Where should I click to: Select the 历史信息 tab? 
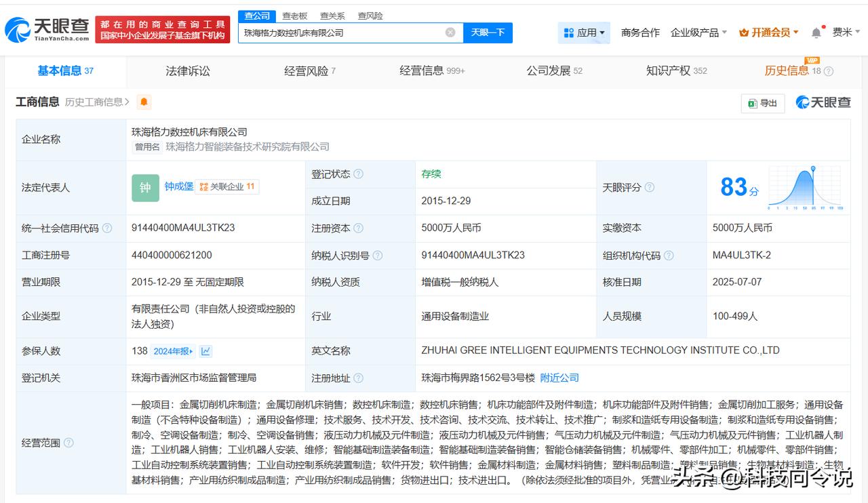[x=793, y=71]
